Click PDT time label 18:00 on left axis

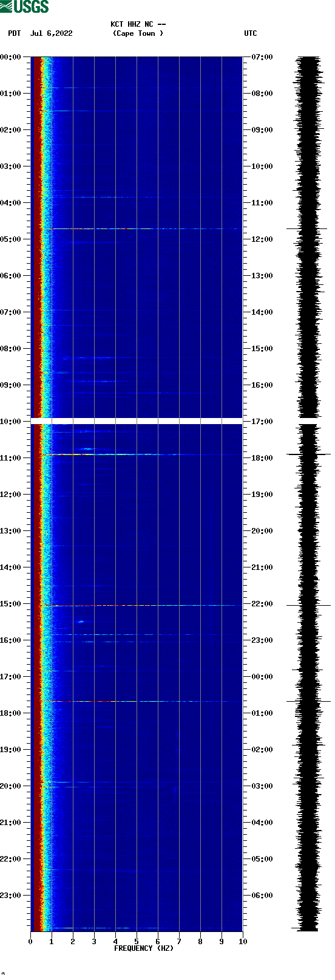click(11, 713)
